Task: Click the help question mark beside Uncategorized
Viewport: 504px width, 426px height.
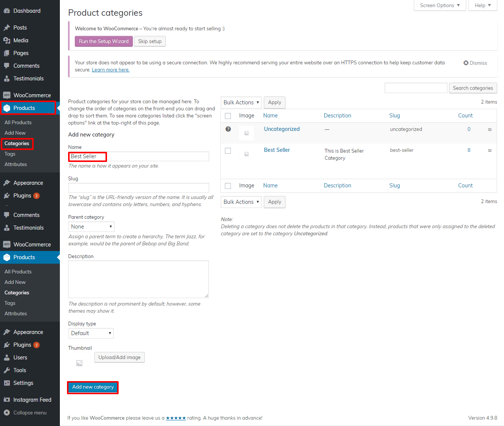Action: pyautogui.click(x=228, y=129)
